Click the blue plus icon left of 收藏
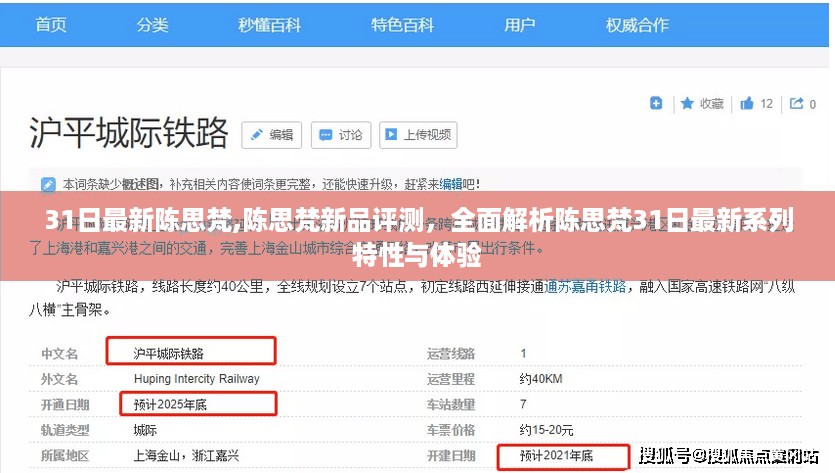This screenshot has width=835, height=473. tap(656, 103)
